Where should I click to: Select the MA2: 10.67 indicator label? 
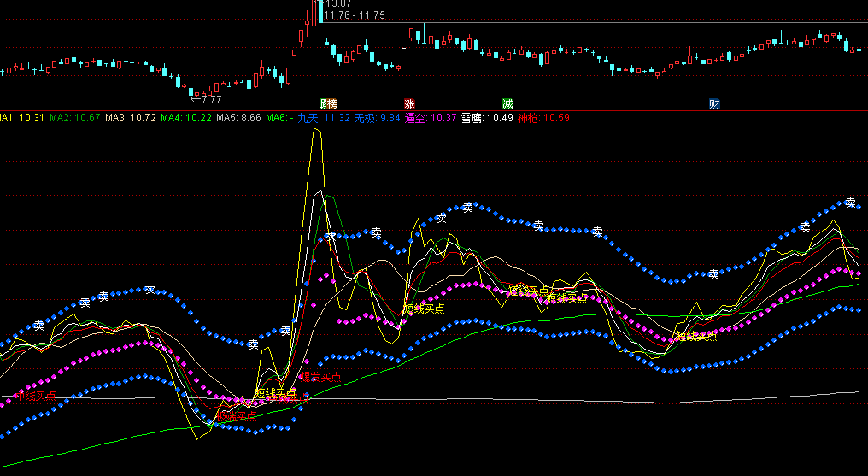click(x=75, y=117)
